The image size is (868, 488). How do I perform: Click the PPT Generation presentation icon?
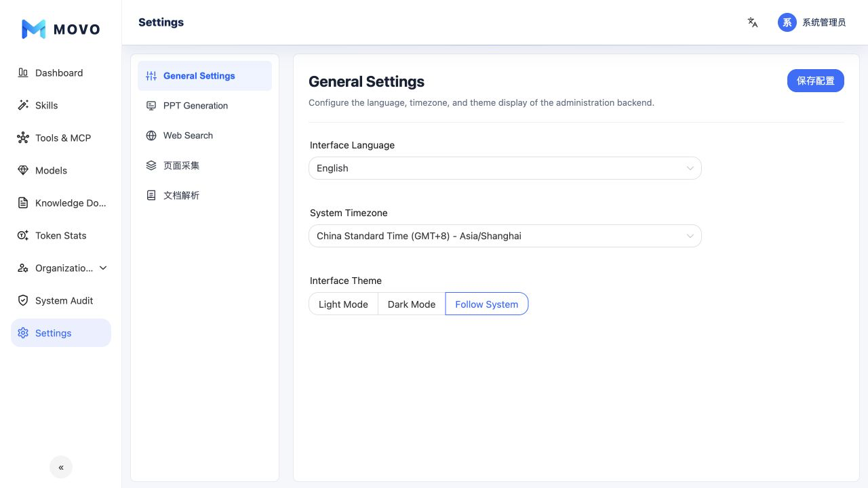(x=151, y=106)
